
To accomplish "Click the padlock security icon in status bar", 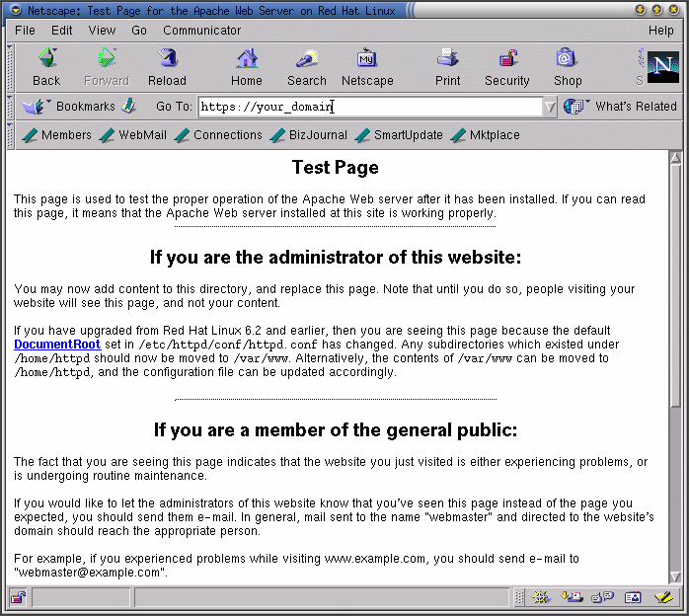I will [18, 597].
